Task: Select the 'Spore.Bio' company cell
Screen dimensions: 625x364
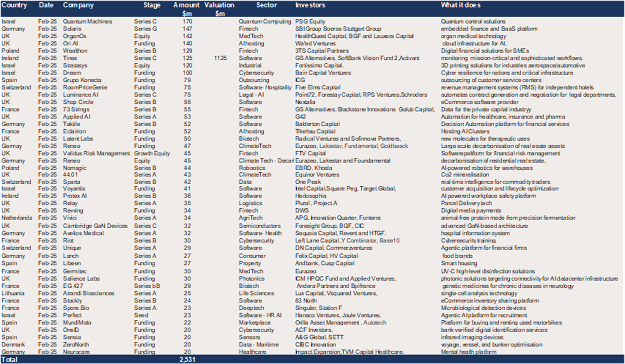Action: tap(76, 308)
